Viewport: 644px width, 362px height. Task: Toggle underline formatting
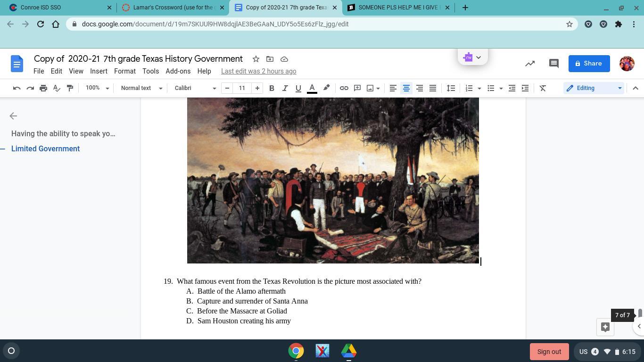(298, 88)
